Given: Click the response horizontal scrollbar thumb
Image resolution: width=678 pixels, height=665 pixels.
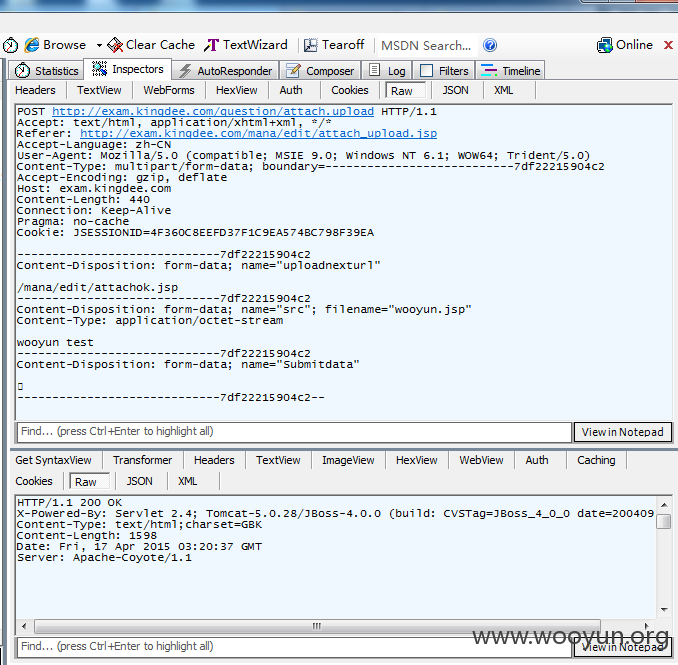Looking at the screenshot, I should click(317, 626).
